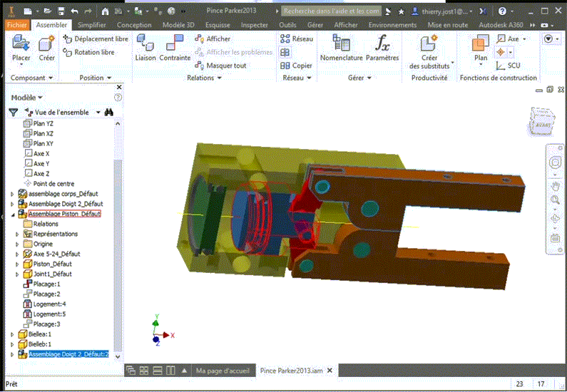
Task: Click the browser panel help icon
Action: tap(118, 98)
